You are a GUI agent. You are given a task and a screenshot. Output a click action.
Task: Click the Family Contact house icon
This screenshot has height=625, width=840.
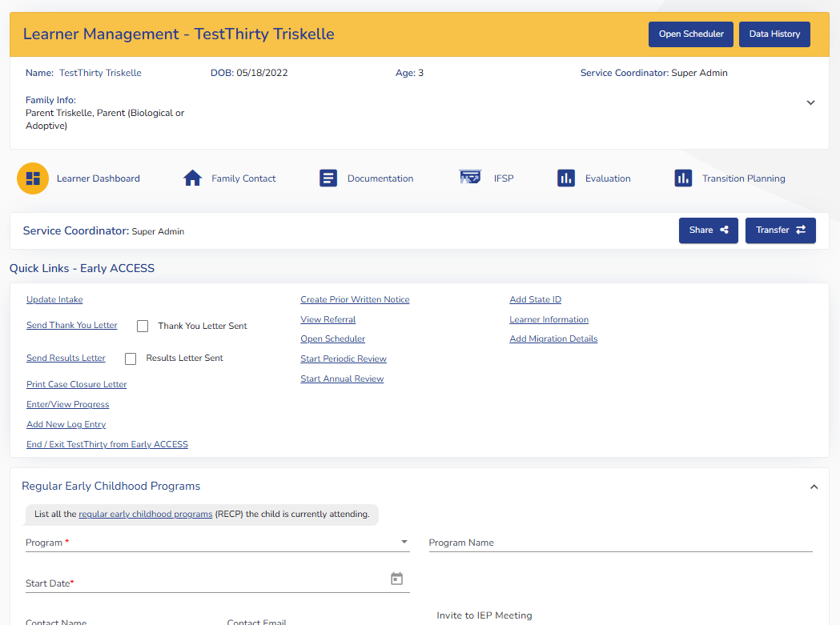(192, 178)
